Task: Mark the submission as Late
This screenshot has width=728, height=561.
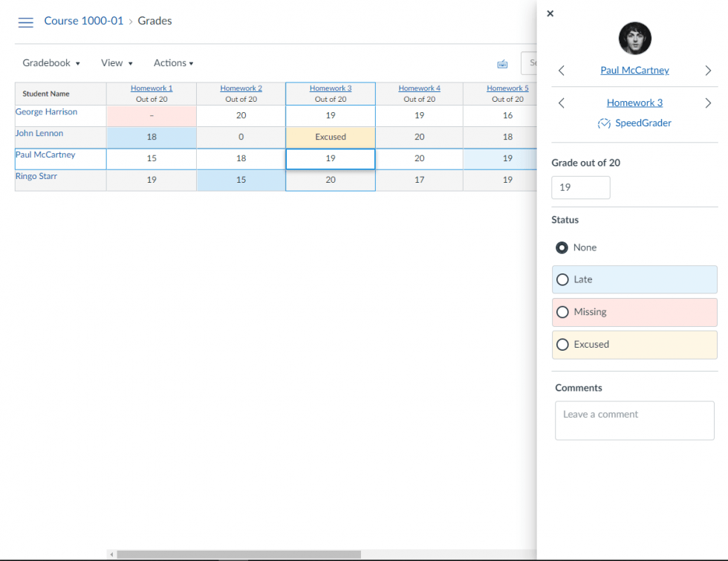Action: click(562, 279)
